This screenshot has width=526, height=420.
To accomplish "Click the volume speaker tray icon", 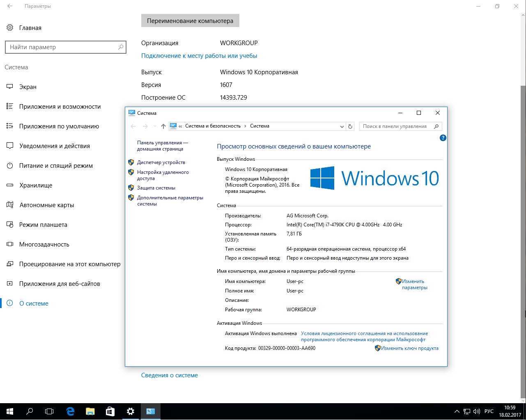I will tap(477, 411).
